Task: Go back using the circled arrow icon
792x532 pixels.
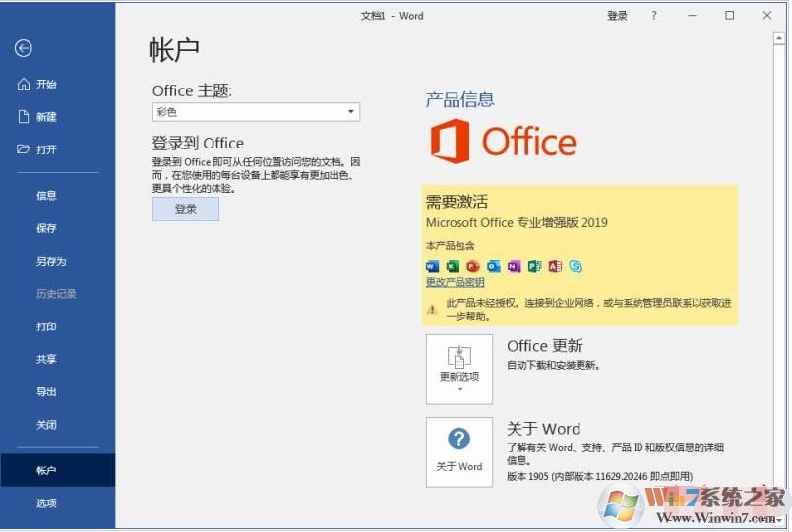Action: [x=24, y=48]
